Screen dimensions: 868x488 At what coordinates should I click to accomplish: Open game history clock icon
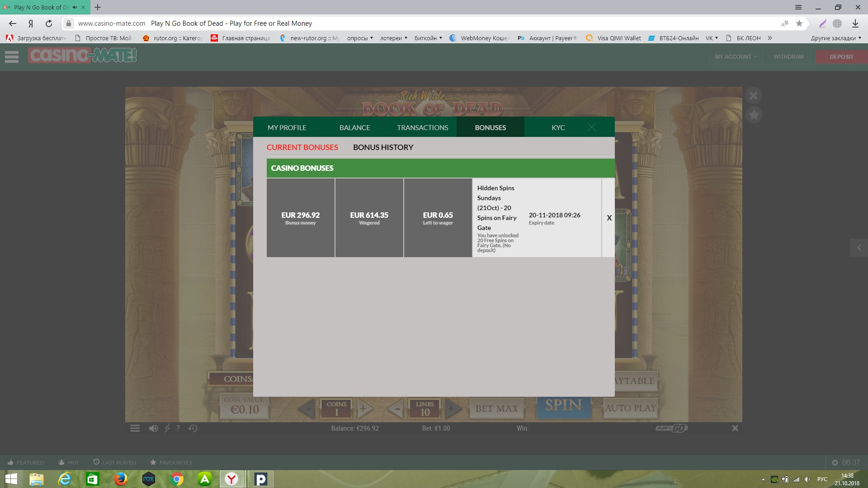coord(193,428)
